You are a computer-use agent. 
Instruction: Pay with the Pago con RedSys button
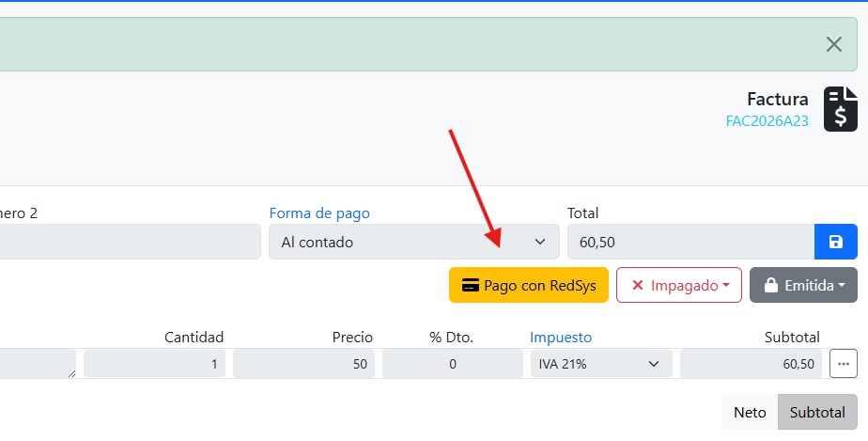(x=529, y=285)
